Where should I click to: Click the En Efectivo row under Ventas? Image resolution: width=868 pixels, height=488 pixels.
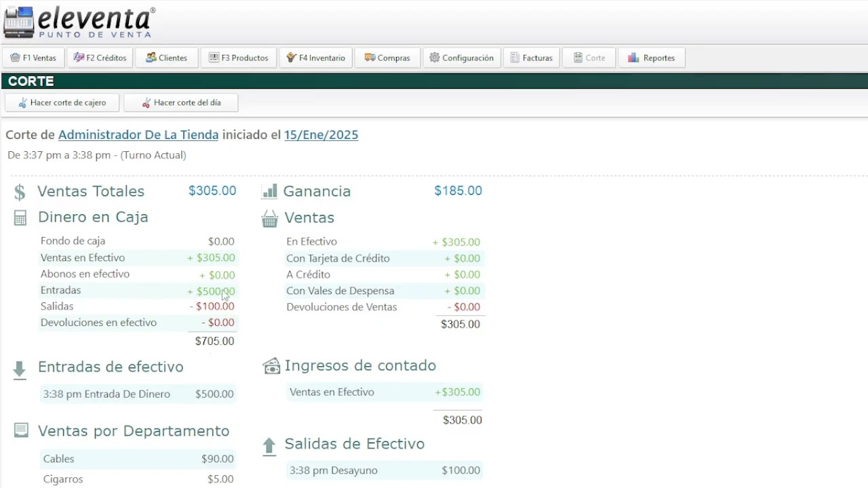pos(384,242)
